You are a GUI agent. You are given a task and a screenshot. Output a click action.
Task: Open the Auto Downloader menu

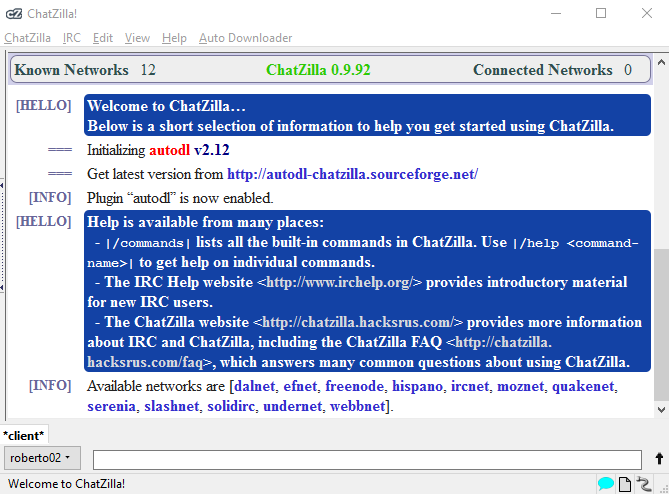pos(245,38)
